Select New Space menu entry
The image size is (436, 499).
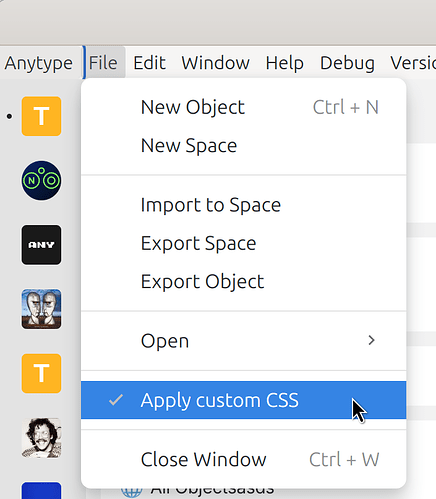[243, 146]
